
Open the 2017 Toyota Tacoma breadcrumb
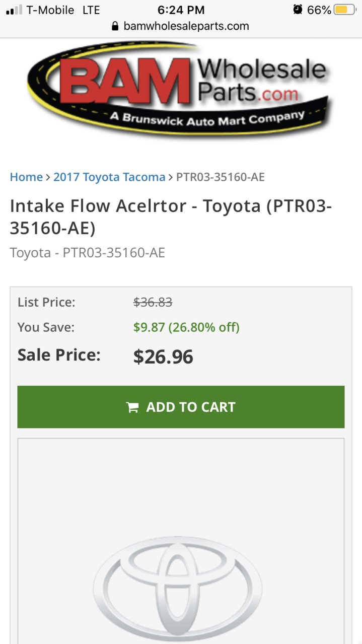click(109, 177)
